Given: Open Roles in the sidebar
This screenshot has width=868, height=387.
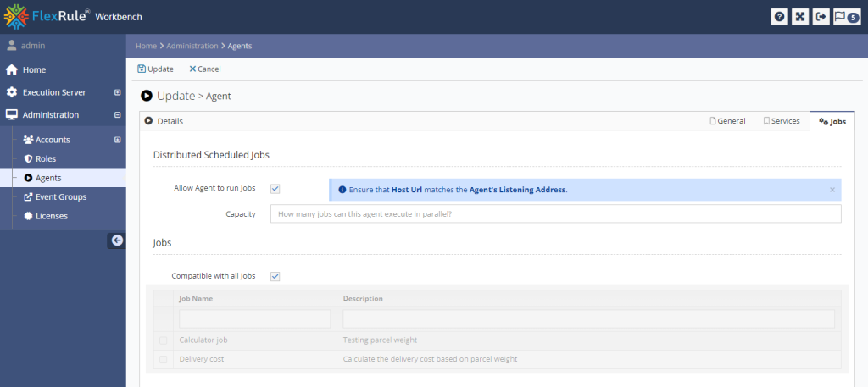Looking at the screenshot, I should tap(46, 158).
